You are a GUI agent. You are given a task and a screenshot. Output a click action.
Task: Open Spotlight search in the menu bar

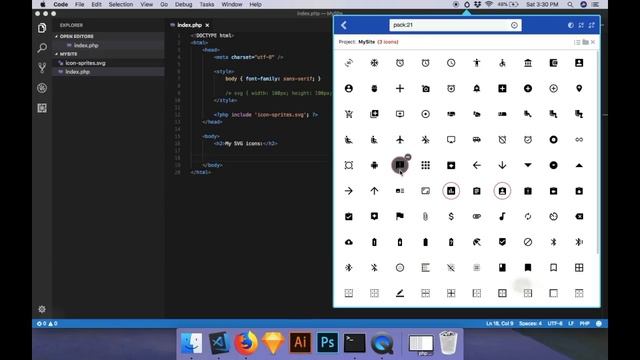coord(570,4)
